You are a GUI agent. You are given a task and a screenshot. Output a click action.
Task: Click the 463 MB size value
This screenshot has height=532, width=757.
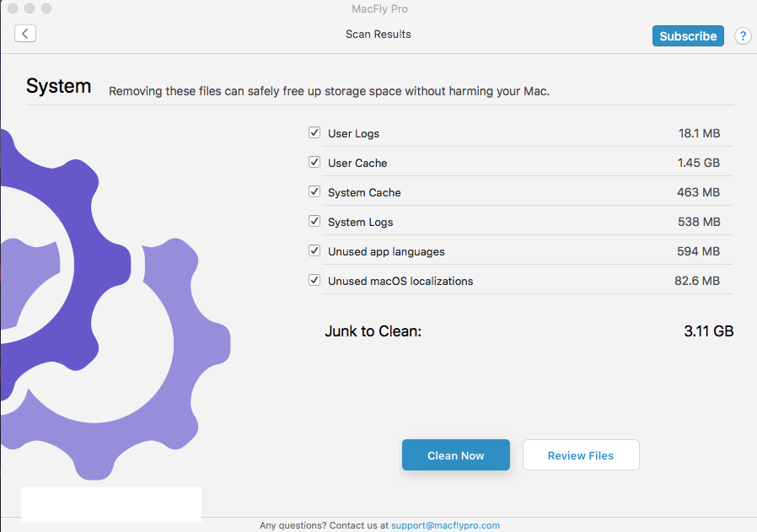point(698,192)
